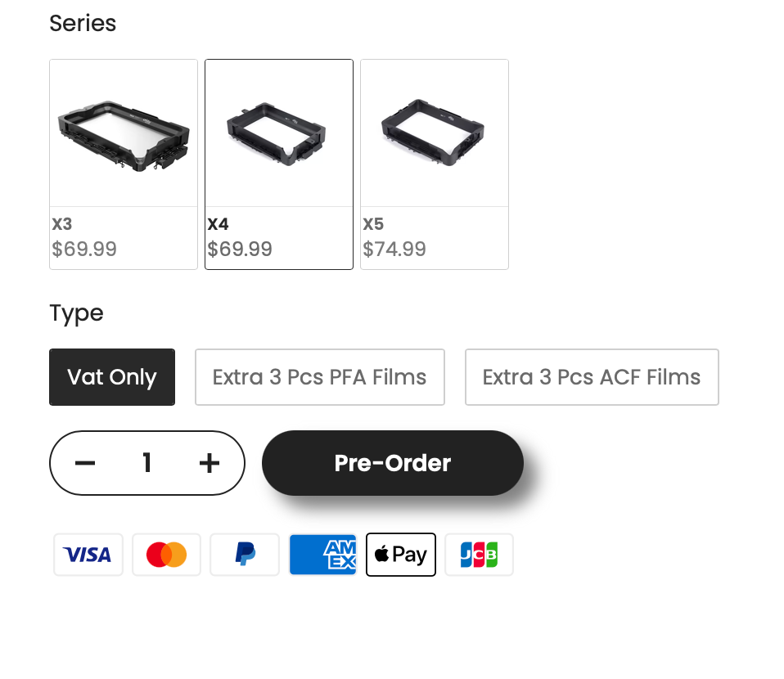Click the X4 vat product image
Viewport: 784px width, 679px height.
pyautogui.click(x=279, y=133)
